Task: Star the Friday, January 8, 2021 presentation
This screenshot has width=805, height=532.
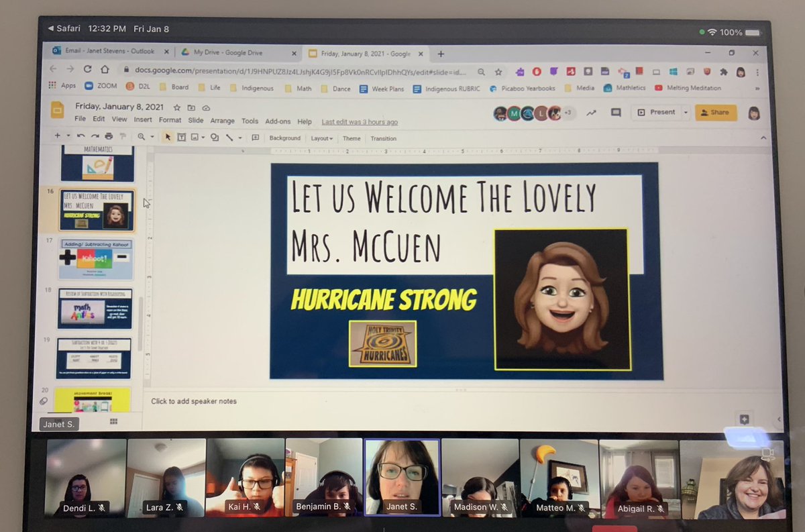Action: click(x=177, y=107)
